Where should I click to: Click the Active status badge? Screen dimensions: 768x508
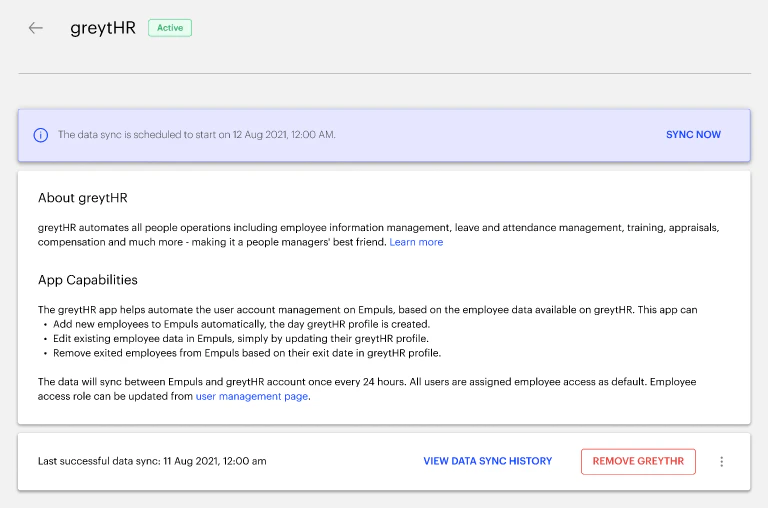tap(170, 28)
